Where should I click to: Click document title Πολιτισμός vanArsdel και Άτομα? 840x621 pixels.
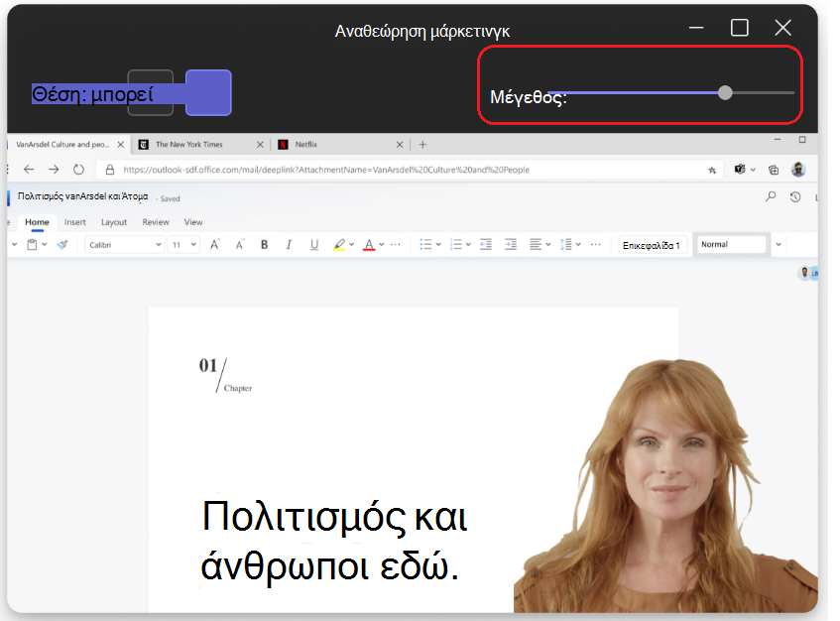pyautogui.click(x=82, y=196)
